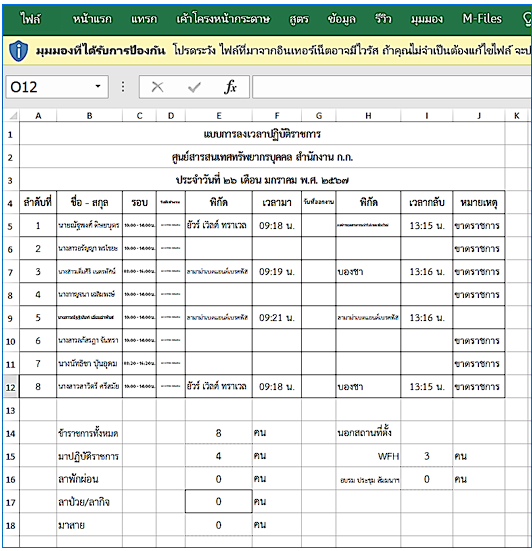Click the Insert Function fx icon
532x551 pixels.
230,87
